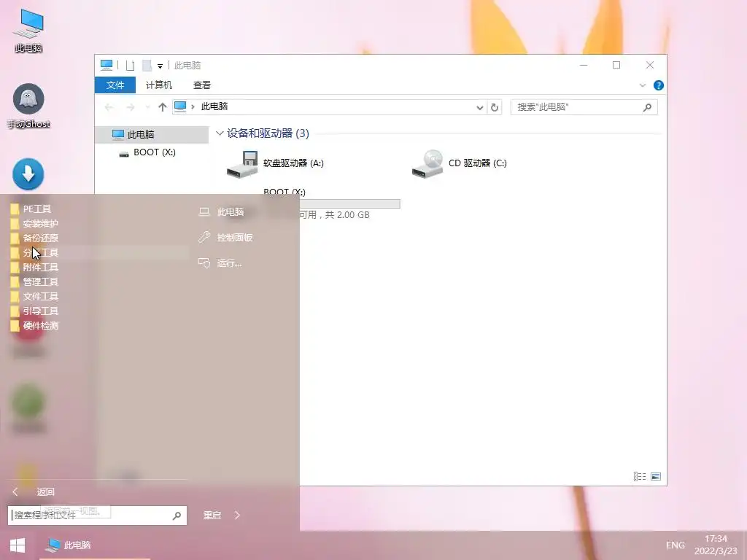Select the CD 驱动器 (C:) drive
Screen dimensions: 747x560
pyautogui.click(x=460, y=163)
